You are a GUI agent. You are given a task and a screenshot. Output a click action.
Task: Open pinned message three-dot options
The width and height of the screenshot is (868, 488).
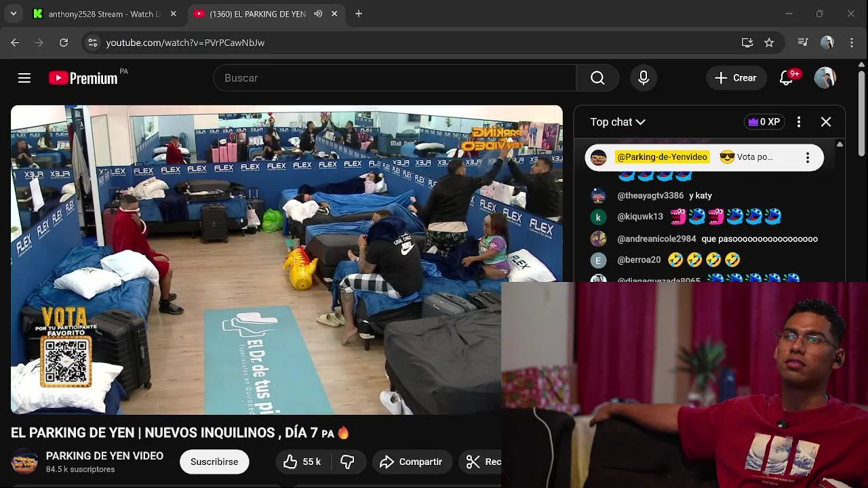coord(808,157)
